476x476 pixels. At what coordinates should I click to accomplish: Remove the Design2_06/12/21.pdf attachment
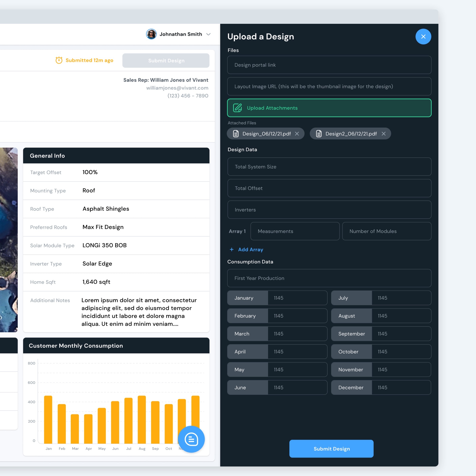[383, 133]
